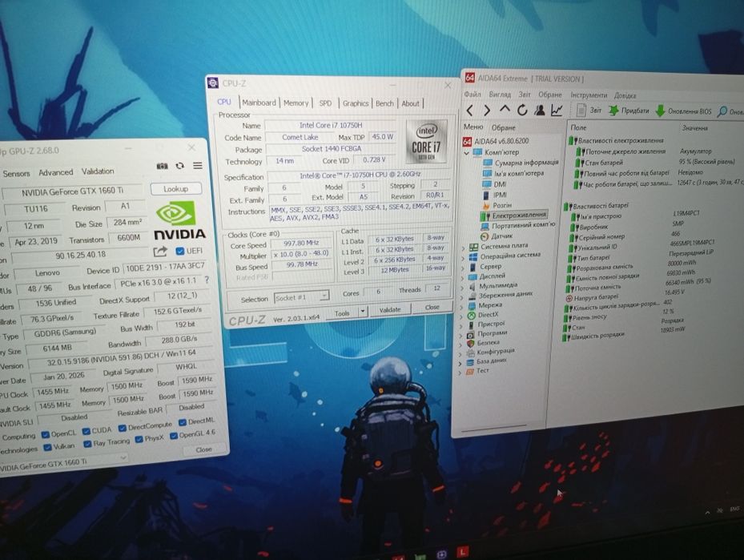The height and width of the screenshot is (560, 744).
Task: Click the green Придбати star icon
Action: click(x=613, y=111)
